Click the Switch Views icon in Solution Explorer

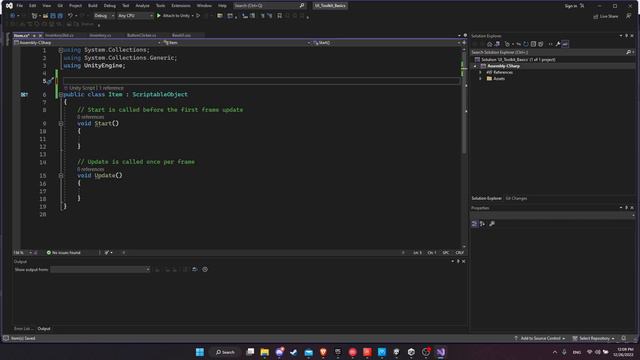497,44
